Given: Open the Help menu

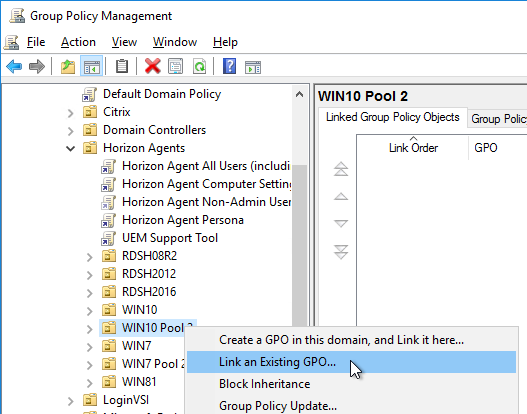Looking at the screenshot, I should click(225, 42).
